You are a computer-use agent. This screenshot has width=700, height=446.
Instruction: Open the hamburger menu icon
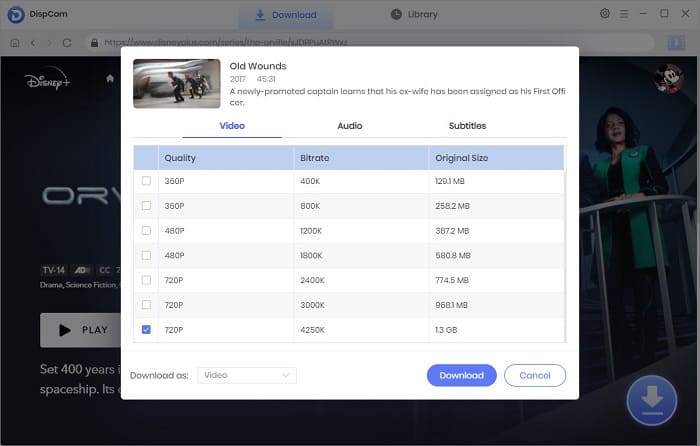[624, 14]
